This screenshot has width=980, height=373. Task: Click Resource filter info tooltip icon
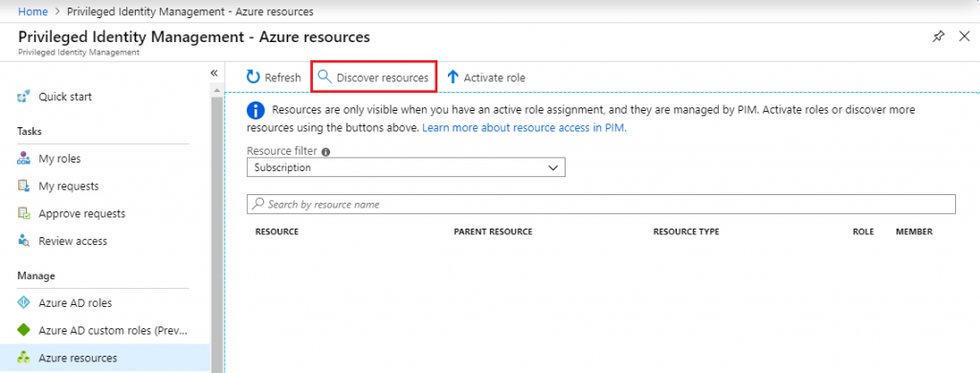point(325,152)
